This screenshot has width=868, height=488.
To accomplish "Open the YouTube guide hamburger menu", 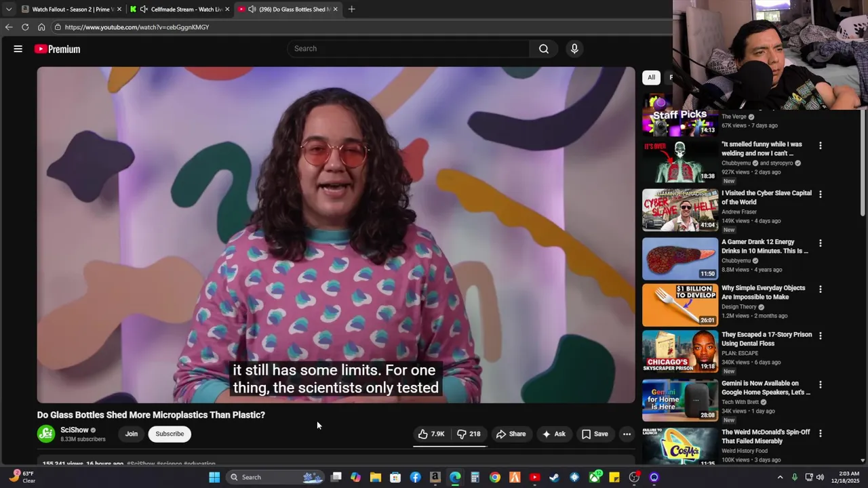I will (18, 49).
